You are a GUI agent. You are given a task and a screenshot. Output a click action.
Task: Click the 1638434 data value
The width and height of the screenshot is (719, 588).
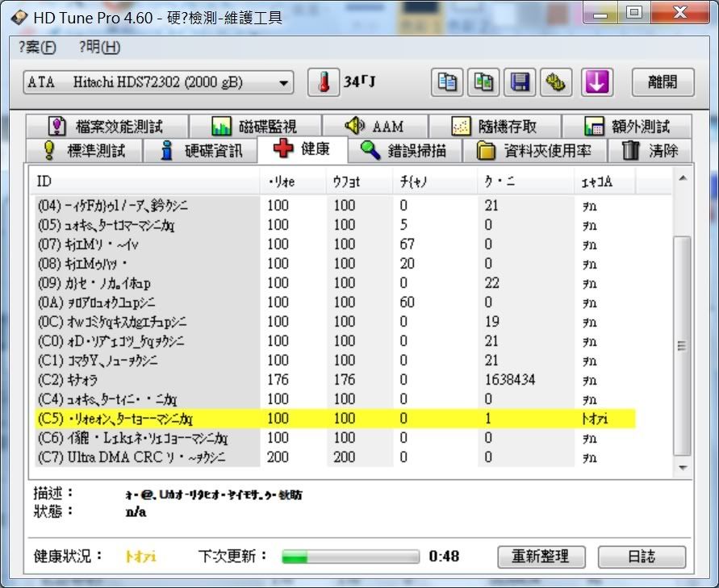click(510, 380)
